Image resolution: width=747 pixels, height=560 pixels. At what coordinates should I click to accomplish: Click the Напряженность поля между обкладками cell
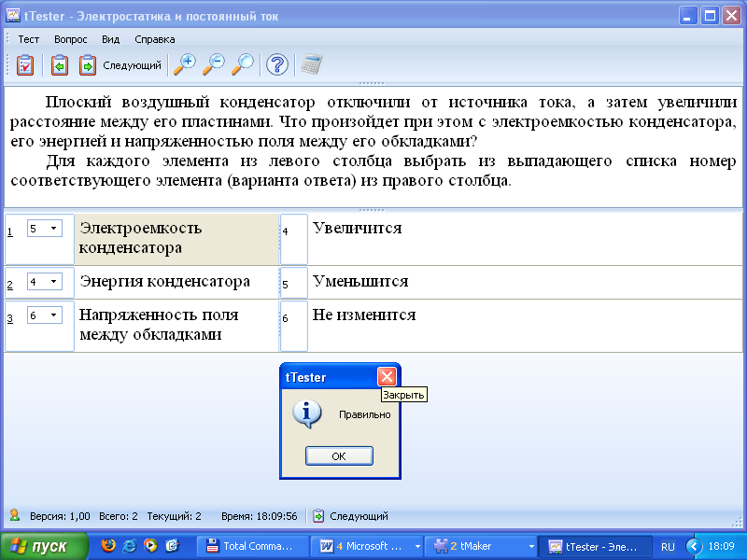coord(176,326)
